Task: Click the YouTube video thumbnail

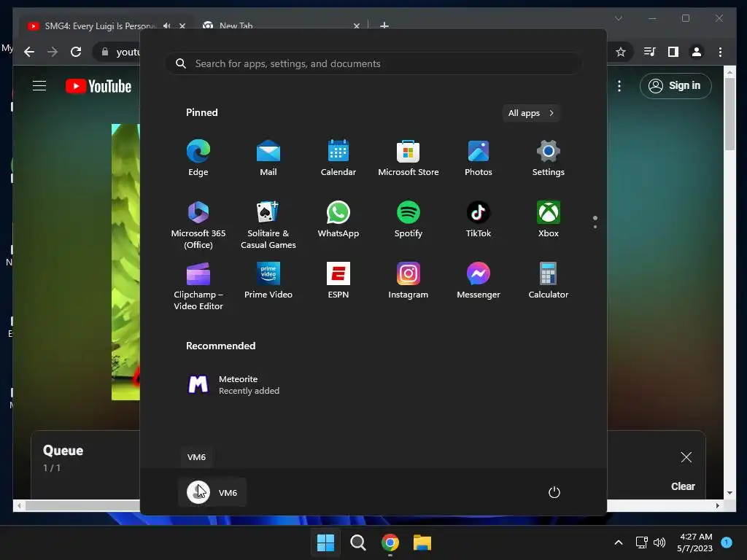Action: [x=125, y=262]
